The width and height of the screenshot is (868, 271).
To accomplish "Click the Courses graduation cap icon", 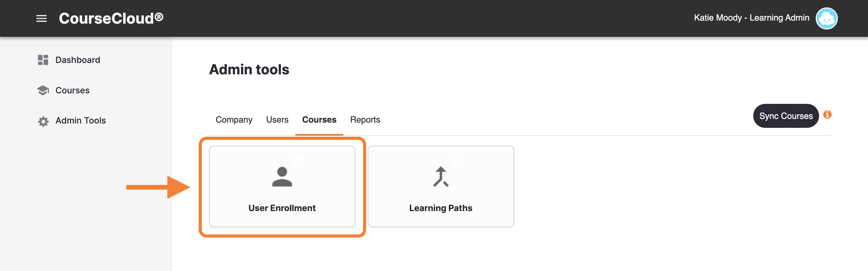I will (43, 90).
